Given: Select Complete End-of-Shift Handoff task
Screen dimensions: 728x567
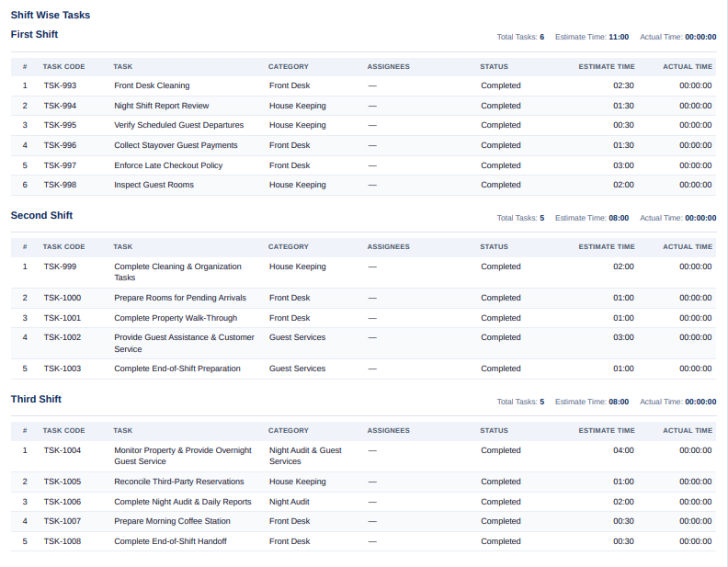Looking at the screenshot, I should pyautogui.click(x=170, y=541).
